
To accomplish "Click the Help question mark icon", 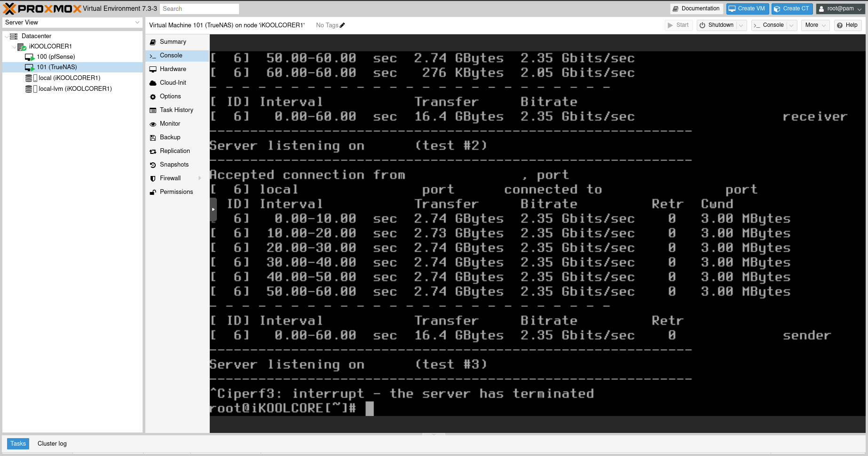I will (x=840, y=25).
